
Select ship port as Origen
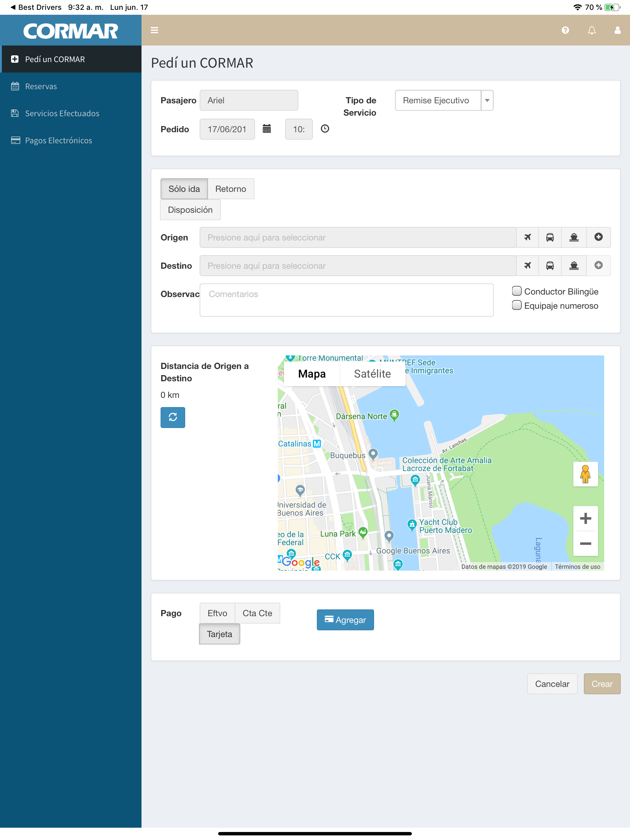(574, 237)
